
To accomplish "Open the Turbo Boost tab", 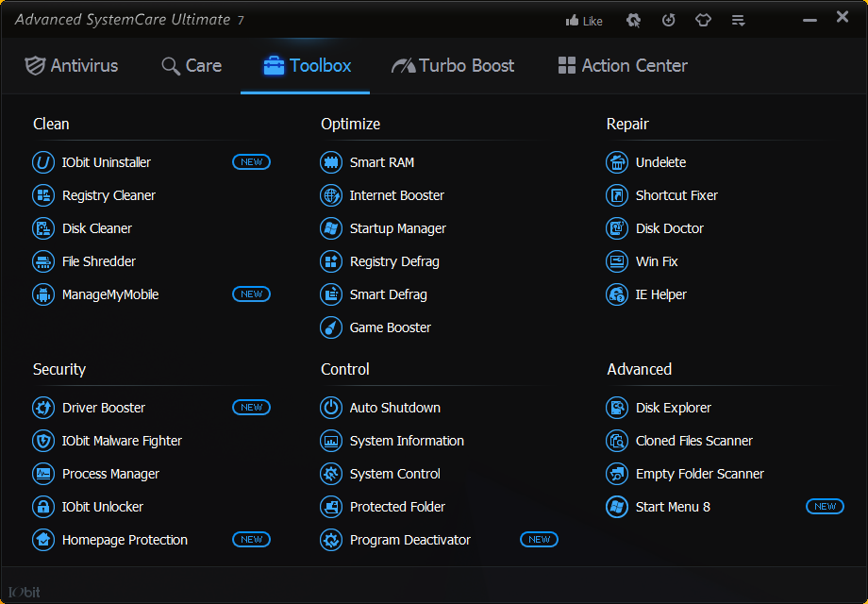I will 453,65.
